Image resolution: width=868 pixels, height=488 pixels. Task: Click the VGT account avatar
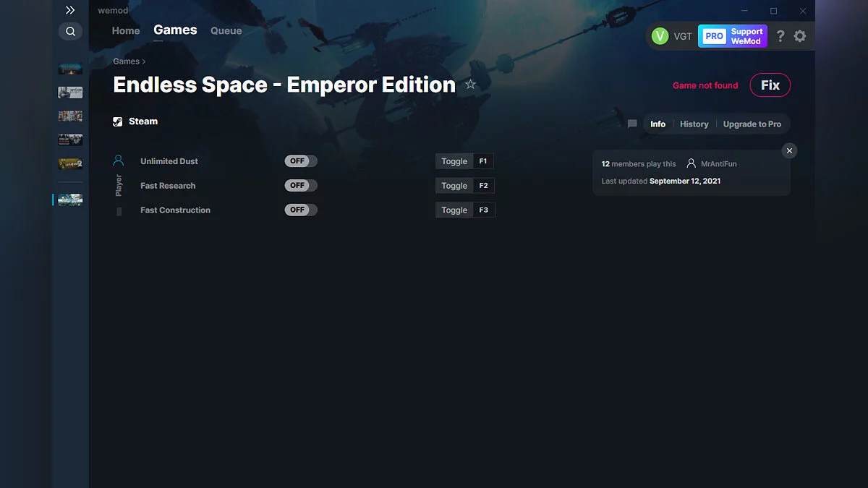click(660, 35)
